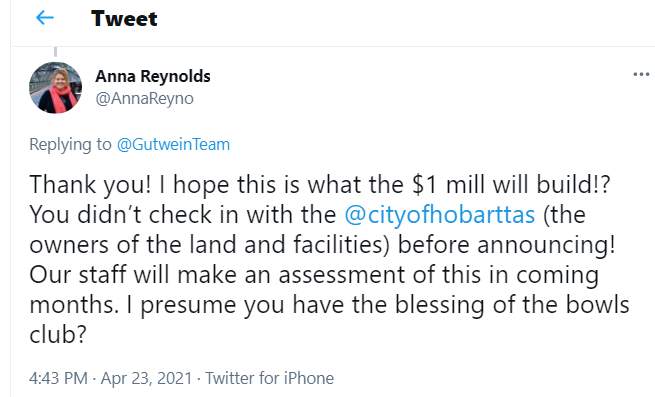This screenshot has height=397, width=655.
Task: Click the word 'club?' ending the tweet
Action: (x=58, y=334)
